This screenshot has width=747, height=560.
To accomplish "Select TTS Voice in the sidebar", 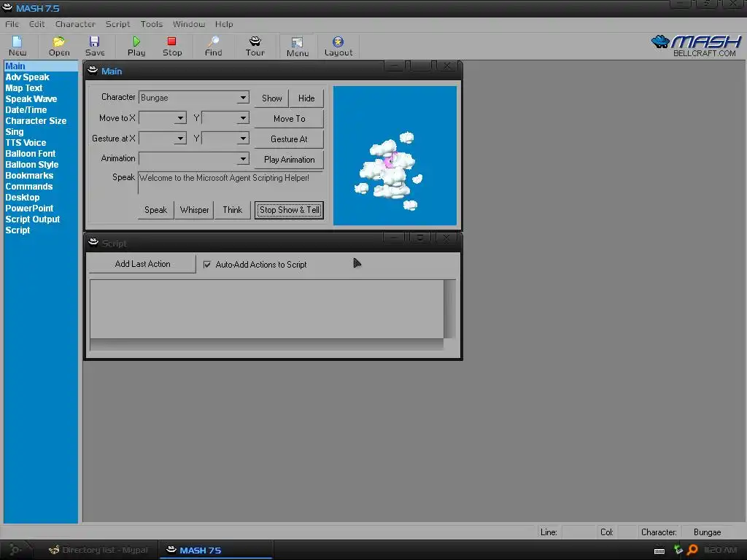I will point(26,143).
